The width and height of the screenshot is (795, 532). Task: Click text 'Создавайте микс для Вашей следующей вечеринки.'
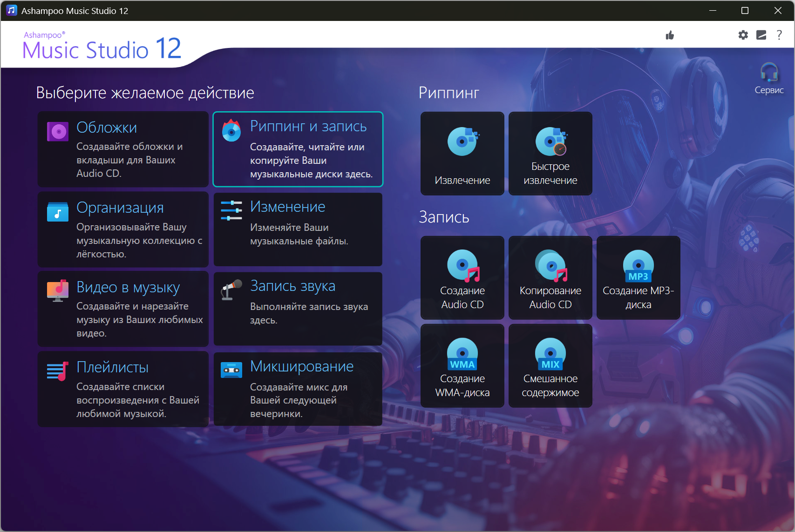click(299, 400)
